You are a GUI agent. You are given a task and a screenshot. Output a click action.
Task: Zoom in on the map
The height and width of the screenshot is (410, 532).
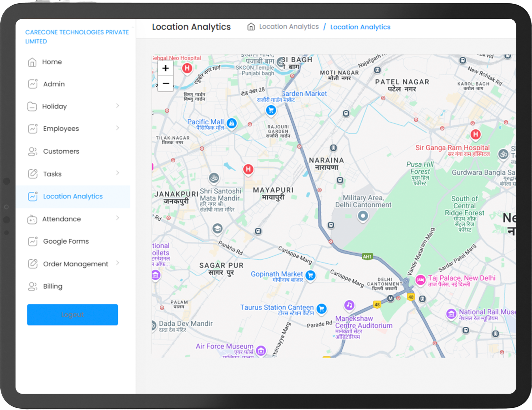166,68
